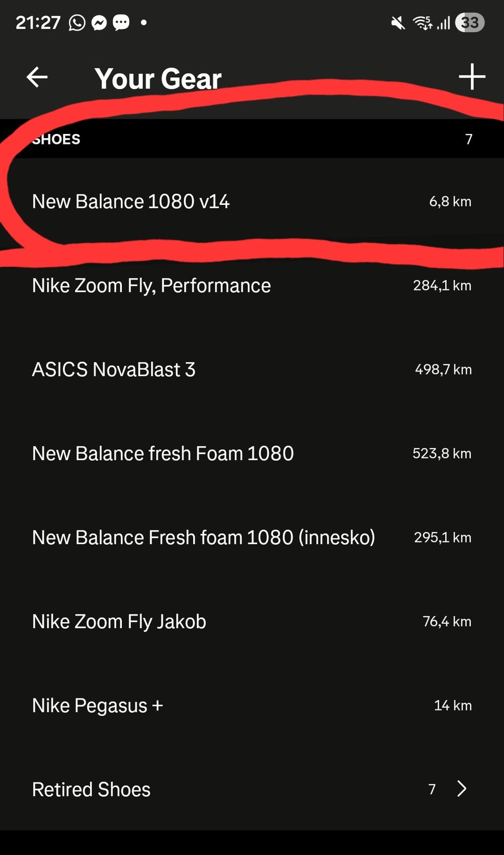
Task: Open Nike Zoom Fly Jakob entry
Action: [252, 621]
